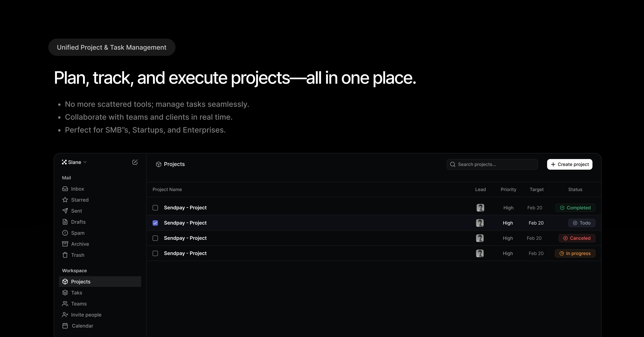The height and width of the screenshot is (337, 644).
Task: Open the Todo status badge dropdown
Action: pyautogui.click(x=581, y=223)
